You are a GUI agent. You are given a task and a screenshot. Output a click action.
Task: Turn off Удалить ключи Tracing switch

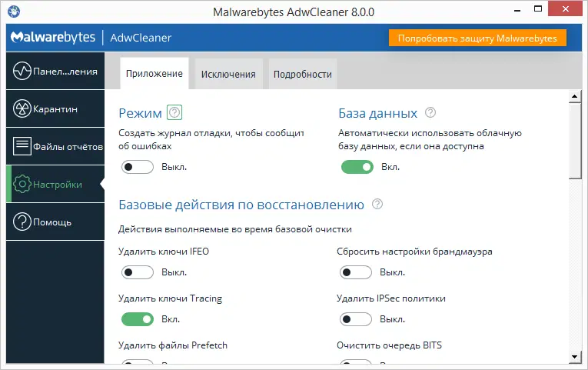[x=138, y=319]
